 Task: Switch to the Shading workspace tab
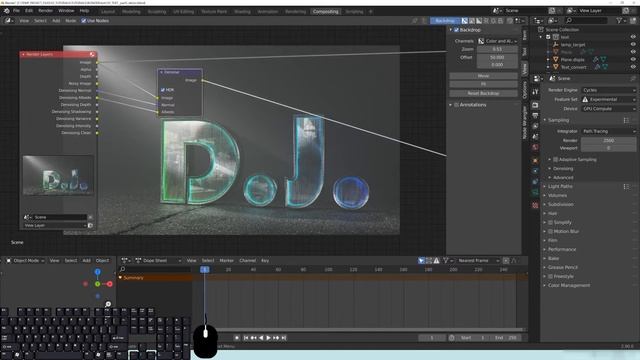[242, 11]
